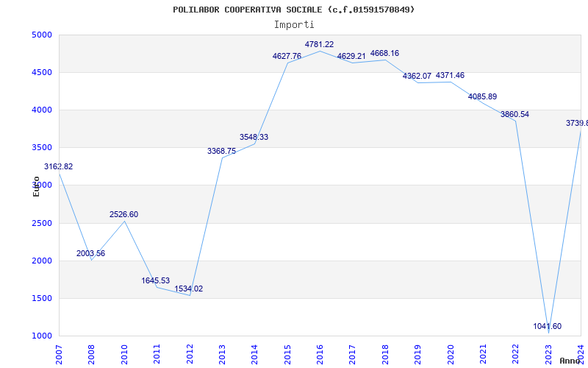Click the 5000 y-axis tick label
Image resolution: width=588 pixels, height=368 pixels.
point(42,35)
